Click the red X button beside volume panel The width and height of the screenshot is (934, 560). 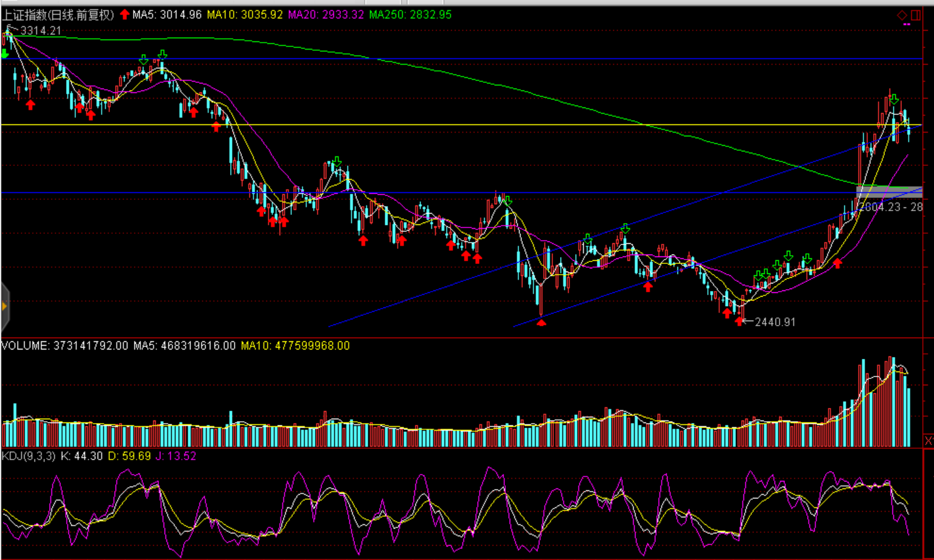pos(928,441)
